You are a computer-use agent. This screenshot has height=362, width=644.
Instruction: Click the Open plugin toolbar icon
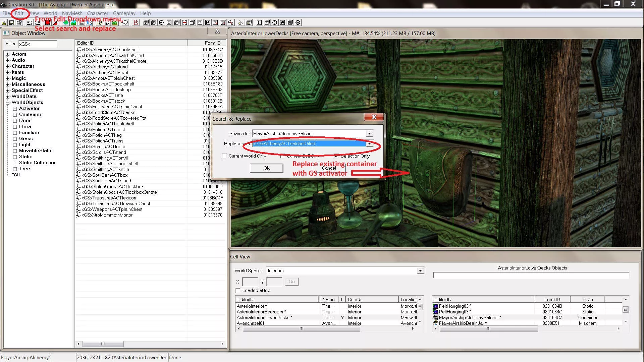tap(4, 23)
